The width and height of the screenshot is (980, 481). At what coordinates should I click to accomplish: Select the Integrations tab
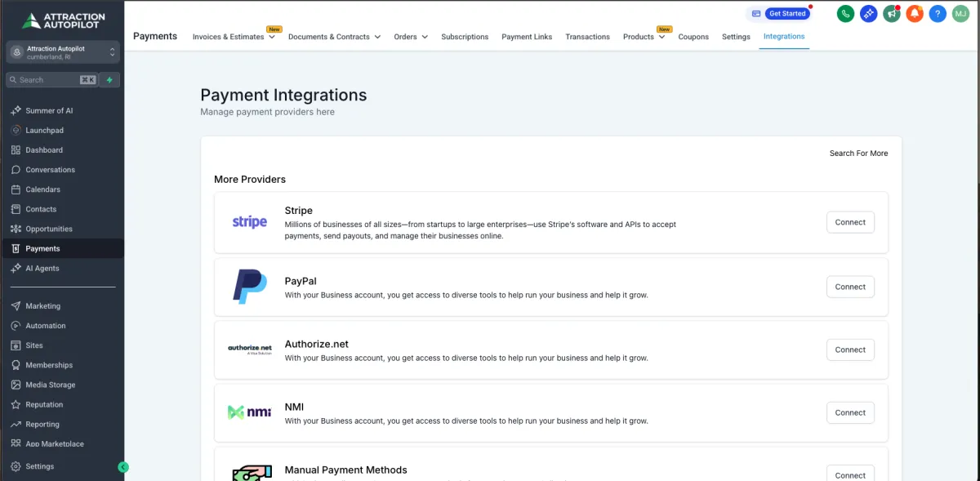784,37
